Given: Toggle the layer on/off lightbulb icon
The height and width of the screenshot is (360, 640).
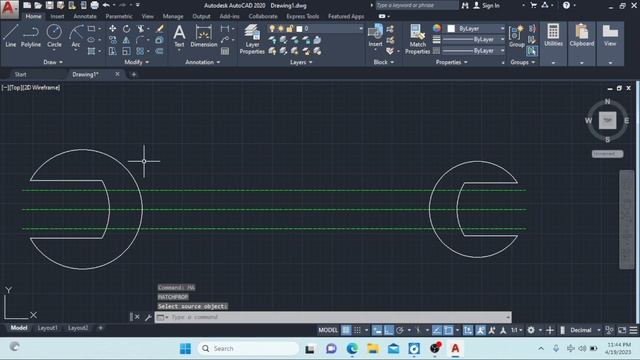Looking at the screenshot, I should [272, 29].
